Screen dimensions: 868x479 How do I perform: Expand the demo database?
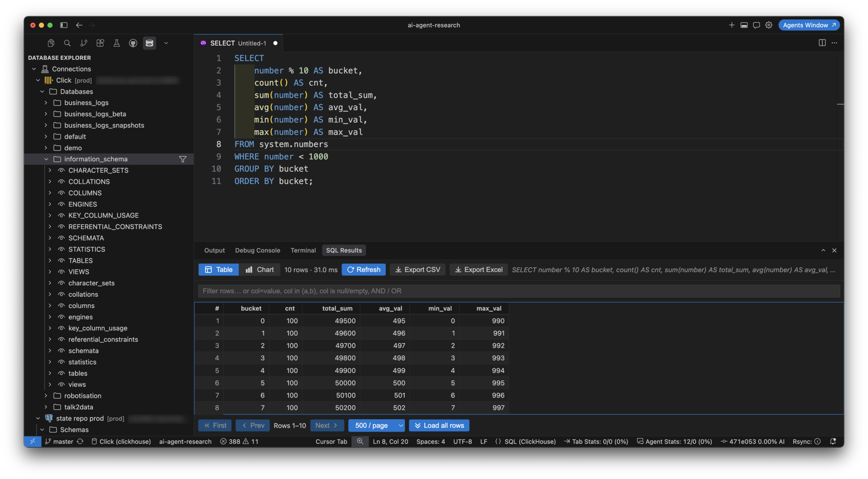click(46, 148)
